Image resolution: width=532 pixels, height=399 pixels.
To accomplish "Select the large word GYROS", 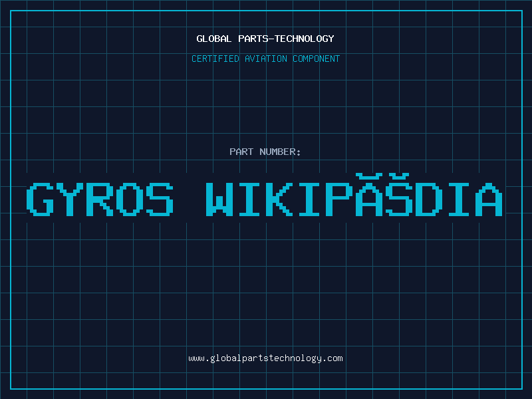I will 100,199.
